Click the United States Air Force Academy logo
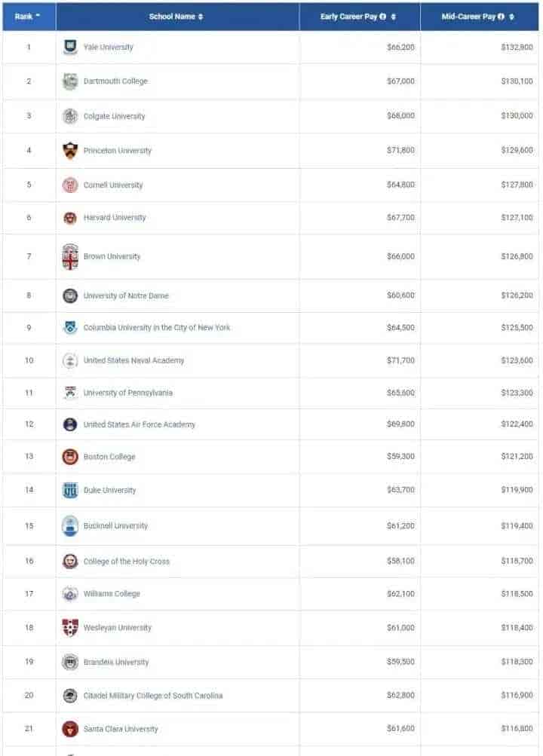Screen dimensions: 543x756 coord(70,424)
